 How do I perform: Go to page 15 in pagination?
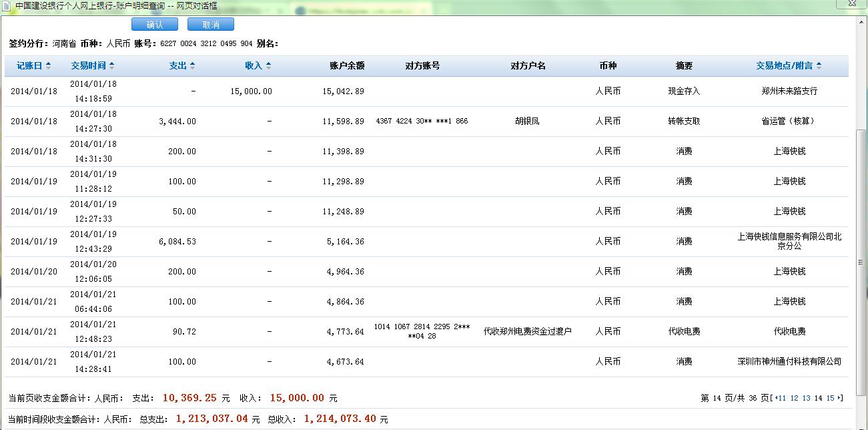[x=831, y=399]
